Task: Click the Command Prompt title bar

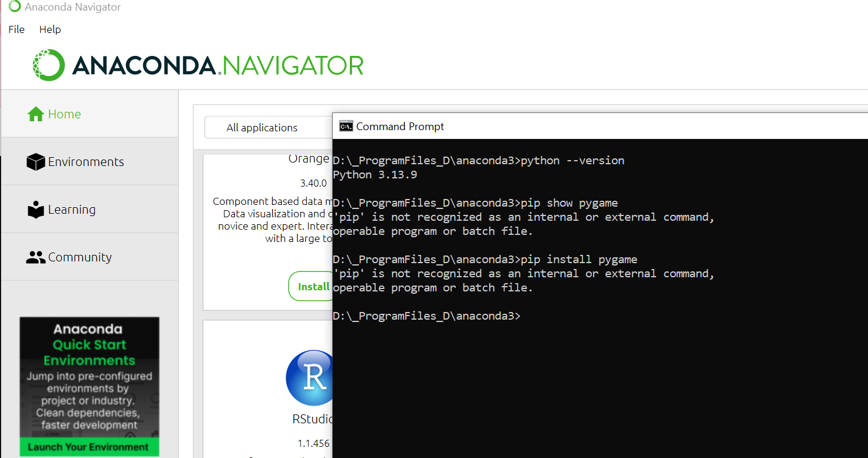Action: click(600, 126)
